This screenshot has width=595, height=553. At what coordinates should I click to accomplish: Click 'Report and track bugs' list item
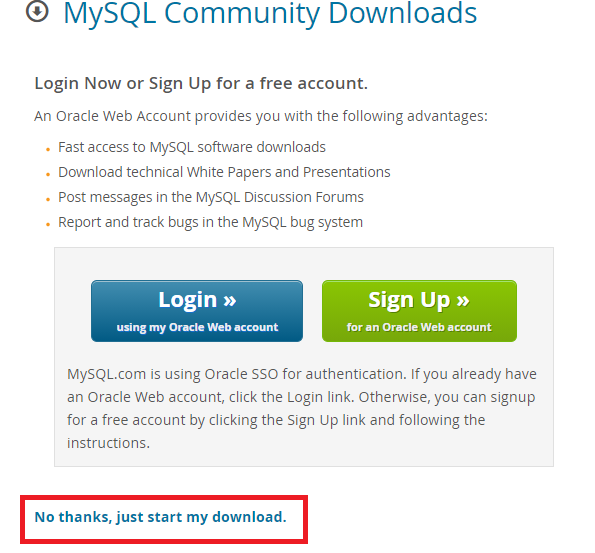(x=211, y=222)
